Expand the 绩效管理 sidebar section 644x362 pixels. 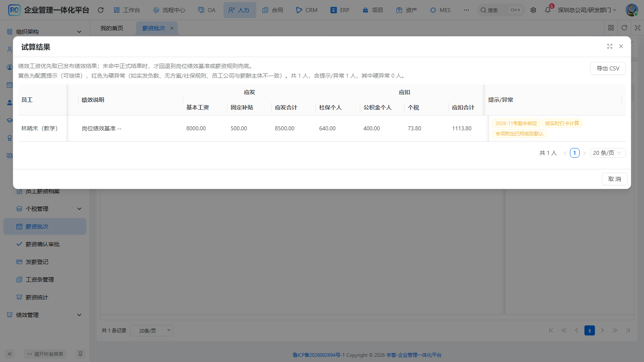(44, 315)
